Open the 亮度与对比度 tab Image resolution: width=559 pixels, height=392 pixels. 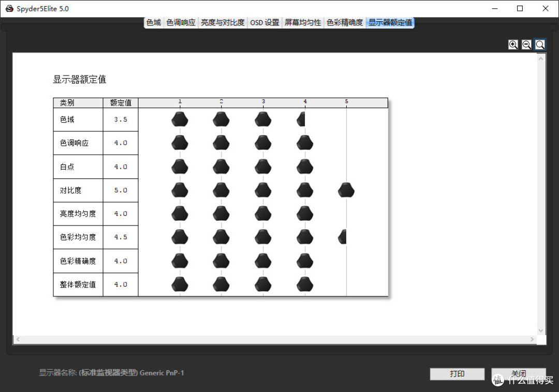pos(223,22)
